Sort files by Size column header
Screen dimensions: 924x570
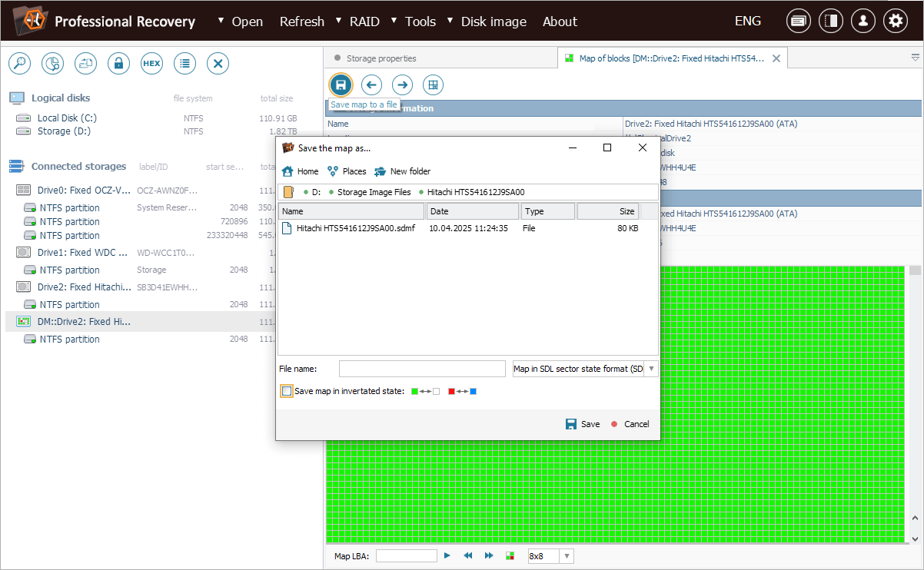(x=608, y=211)
